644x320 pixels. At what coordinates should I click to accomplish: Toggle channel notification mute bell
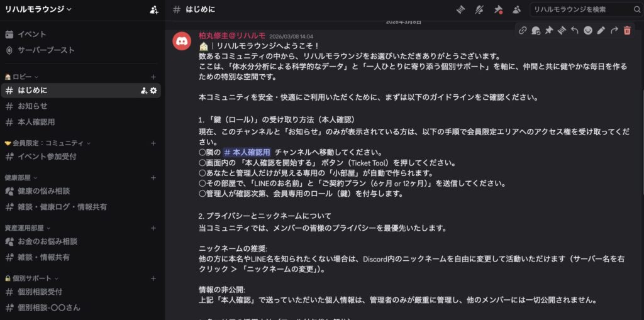tap(479, 10)
